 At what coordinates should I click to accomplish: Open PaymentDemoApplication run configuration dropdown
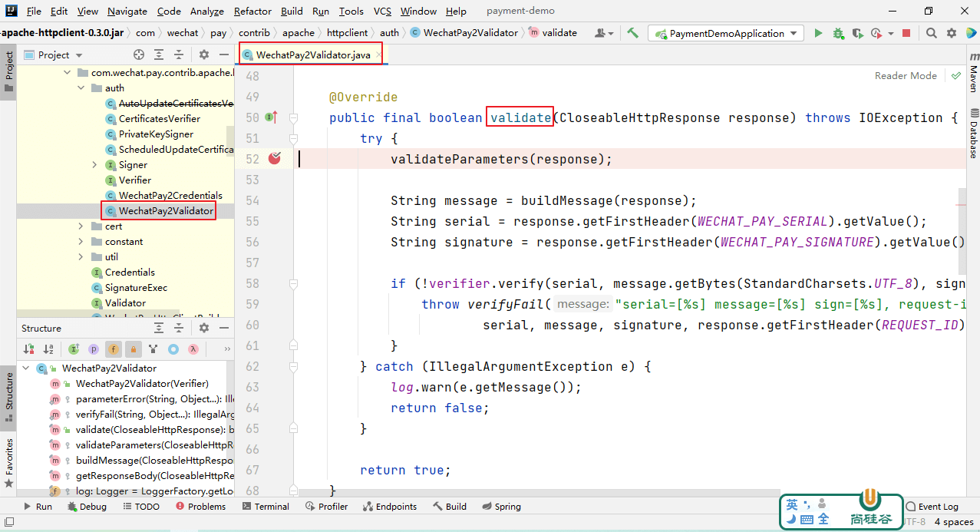(726, 33)
